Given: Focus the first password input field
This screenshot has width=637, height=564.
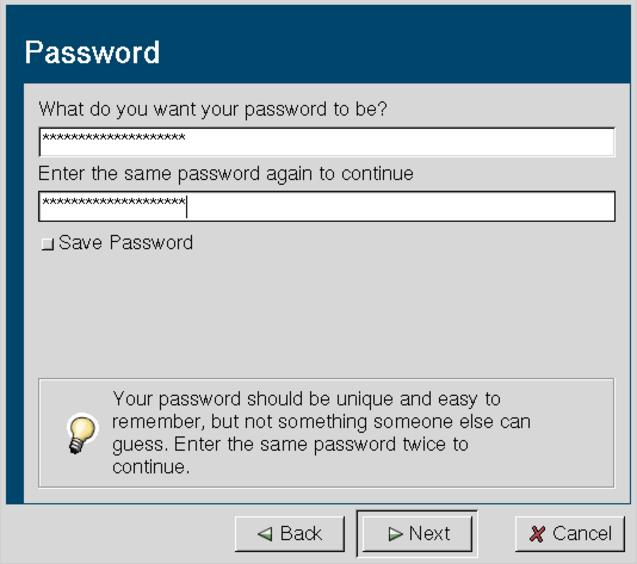Looking at the screenshot, I should (327, 142).
